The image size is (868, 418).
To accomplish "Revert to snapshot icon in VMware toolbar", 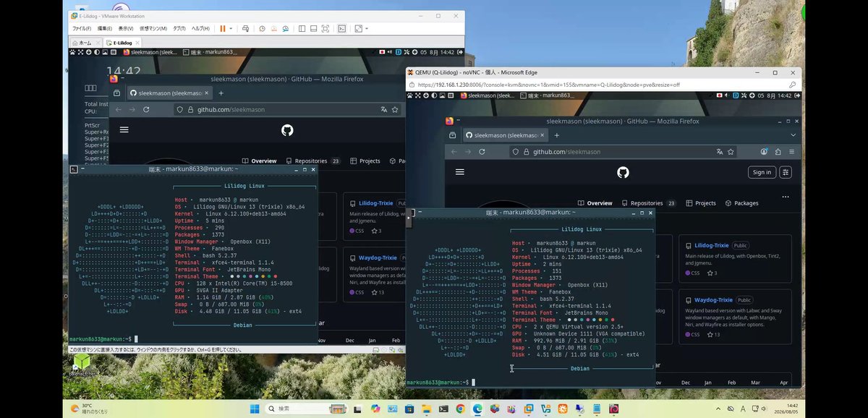I will tap(273, 28).
